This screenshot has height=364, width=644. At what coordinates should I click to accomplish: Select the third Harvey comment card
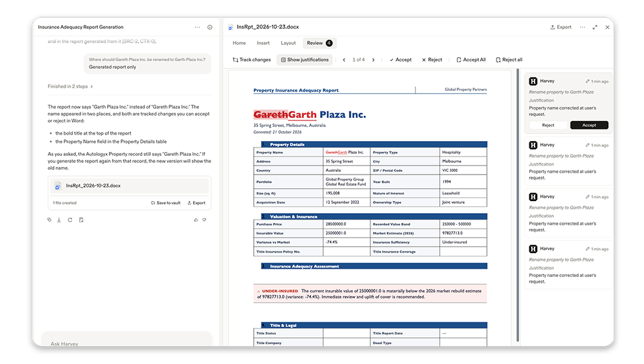pos(569,213)
